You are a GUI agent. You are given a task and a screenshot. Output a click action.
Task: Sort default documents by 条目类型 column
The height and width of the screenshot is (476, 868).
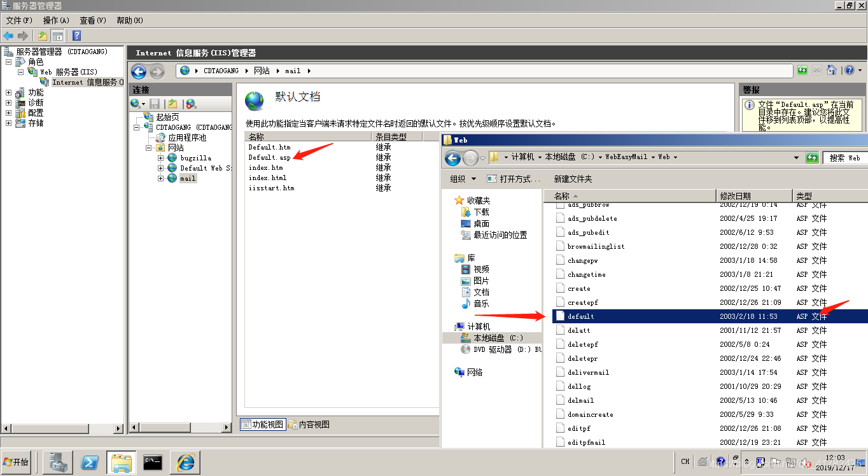[x=397, y=137]
